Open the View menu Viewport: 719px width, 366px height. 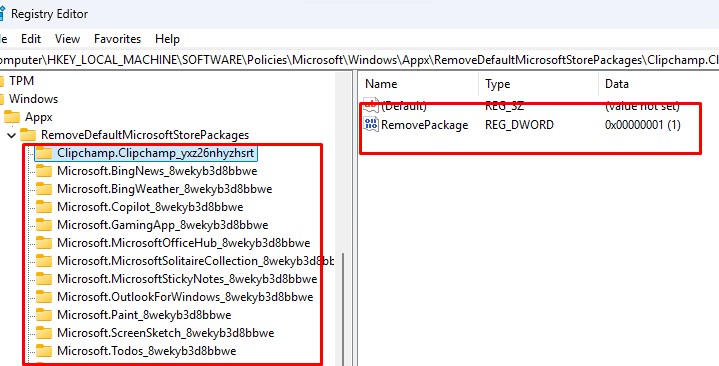tap(67, 39)
